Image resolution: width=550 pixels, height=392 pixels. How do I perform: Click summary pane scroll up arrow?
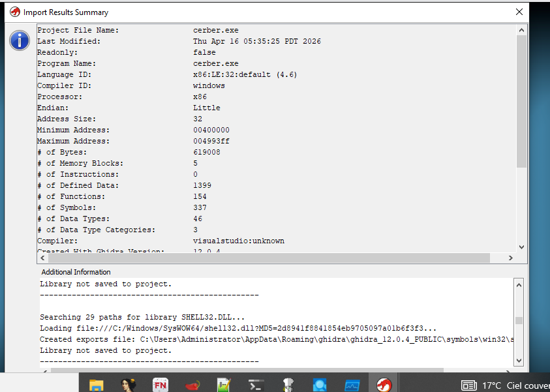point(521,30)
